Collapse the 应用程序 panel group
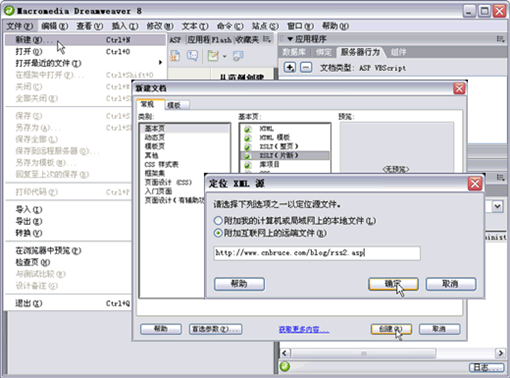The image size is (510, 378). 290,39
